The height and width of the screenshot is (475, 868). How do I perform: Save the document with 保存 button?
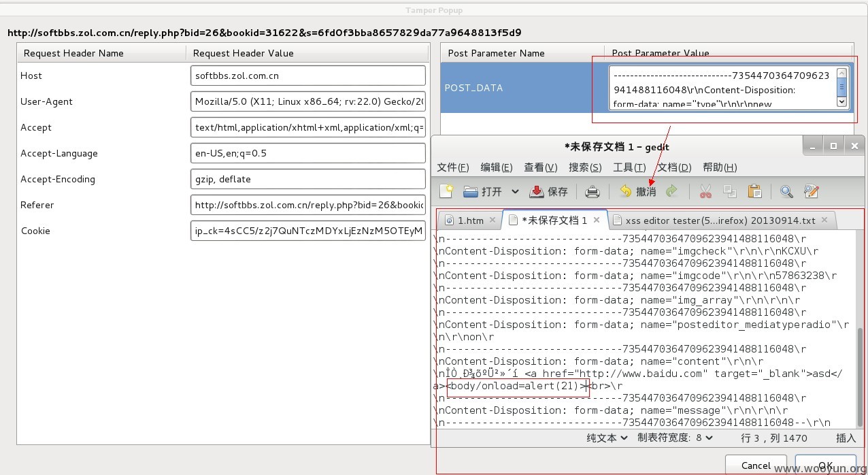coord(549,192)
